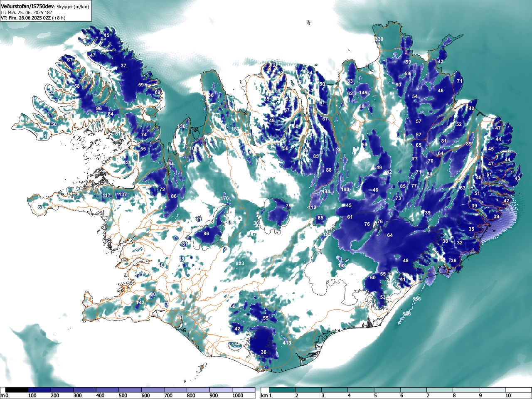The height and width of the screenshot is (399, 532).
Task: Click the map value '83'
Action: coord(350,81)
